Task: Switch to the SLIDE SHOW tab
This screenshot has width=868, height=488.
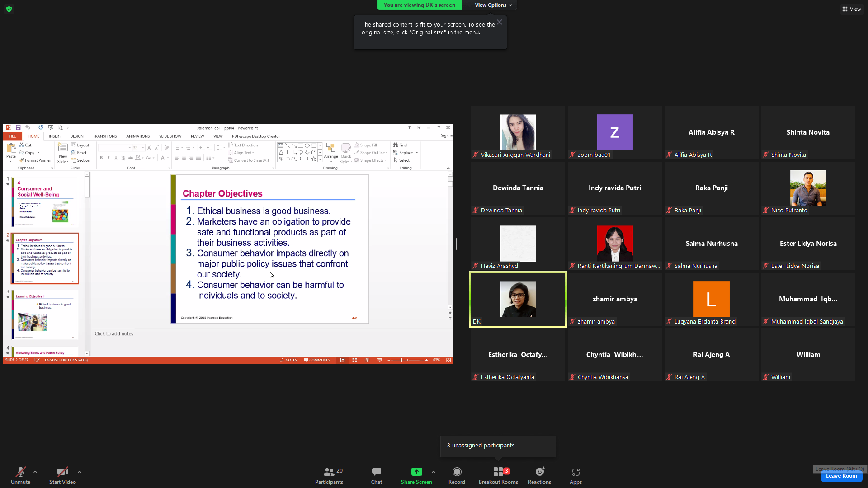Action: pos(170,136)
